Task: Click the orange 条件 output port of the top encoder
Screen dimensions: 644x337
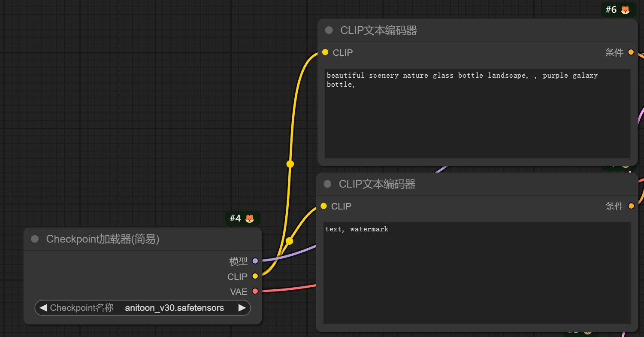Action: tap(631, 52)
